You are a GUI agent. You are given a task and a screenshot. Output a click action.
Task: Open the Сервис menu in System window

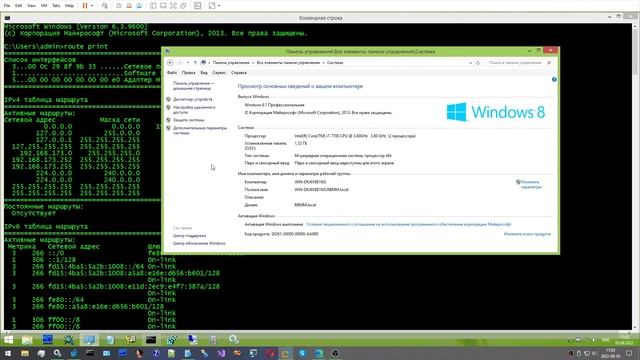click(x=219, y=73)
